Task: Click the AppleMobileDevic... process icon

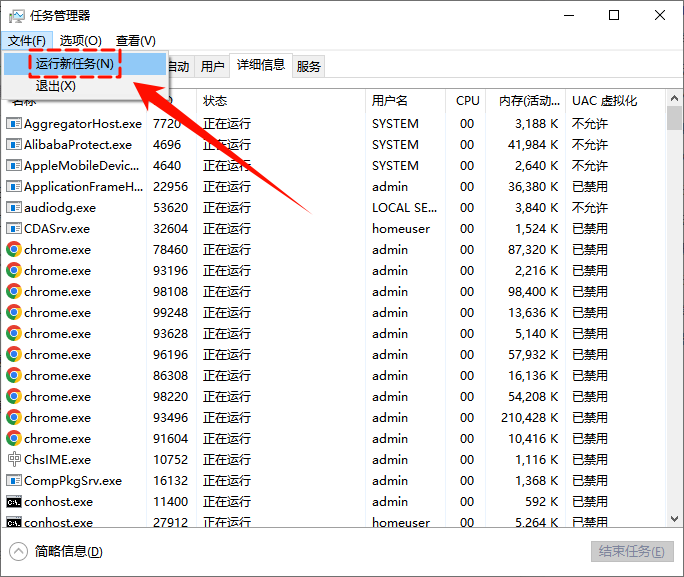Action: [14, 166]
